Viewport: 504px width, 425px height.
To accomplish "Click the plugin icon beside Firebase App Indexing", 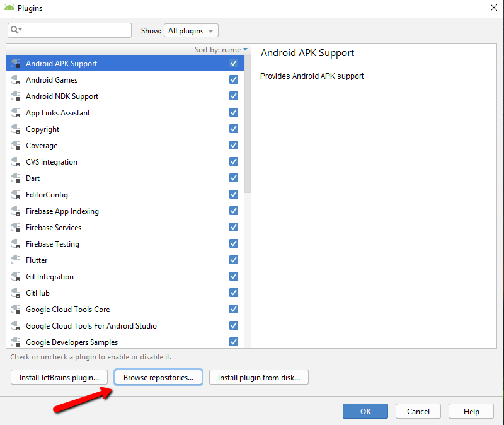I will [15, 211].
